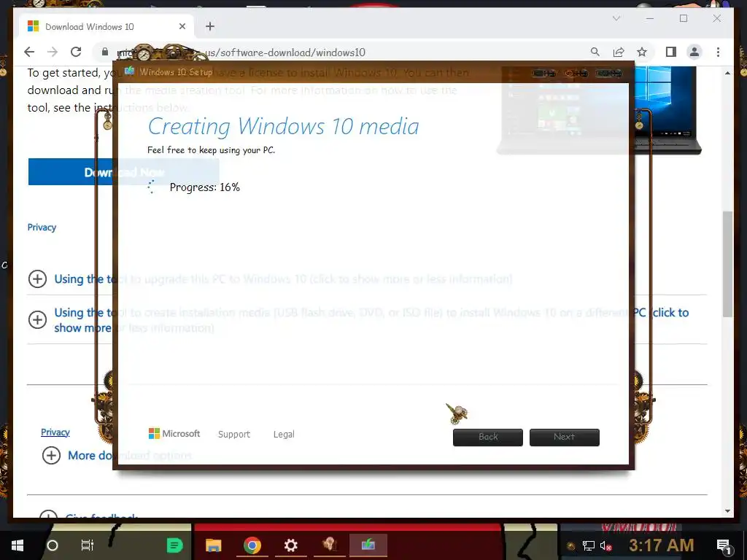The image size is (747, 560).
Task: Click the webpage's vertical scrollbar thumb
Action: (727, 264)
